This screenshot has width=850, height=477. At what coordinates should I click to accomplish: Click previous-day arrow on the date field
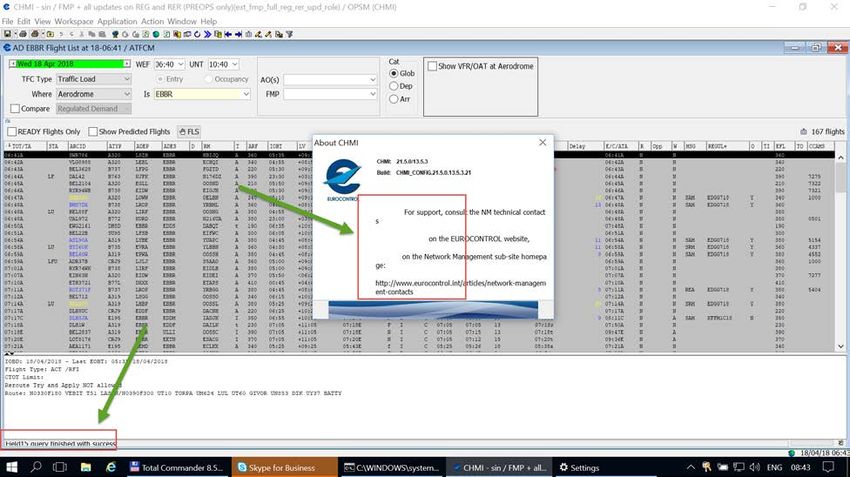pyautogui.click(x=12, y=64)
